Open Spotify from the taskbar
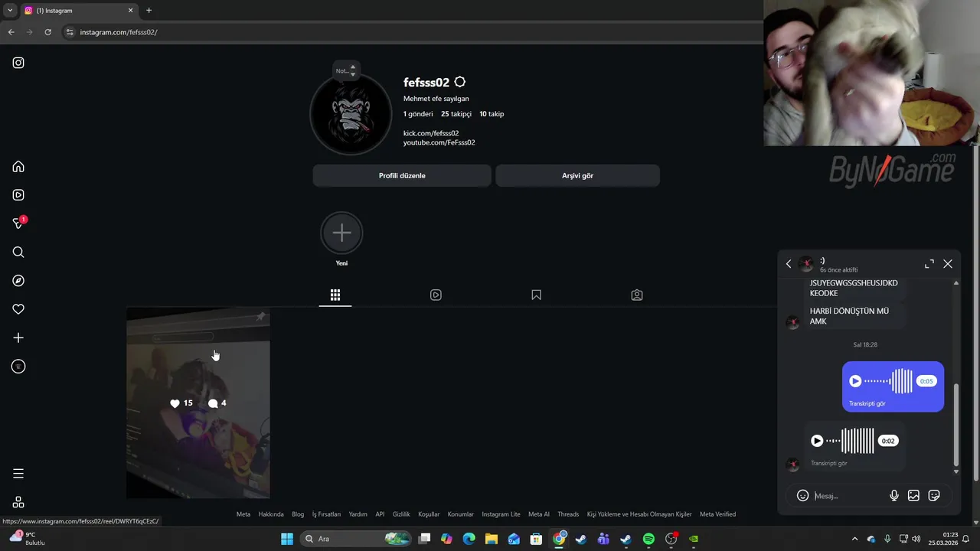The width and height of the screenshot is (980, 551). point(648,539)
